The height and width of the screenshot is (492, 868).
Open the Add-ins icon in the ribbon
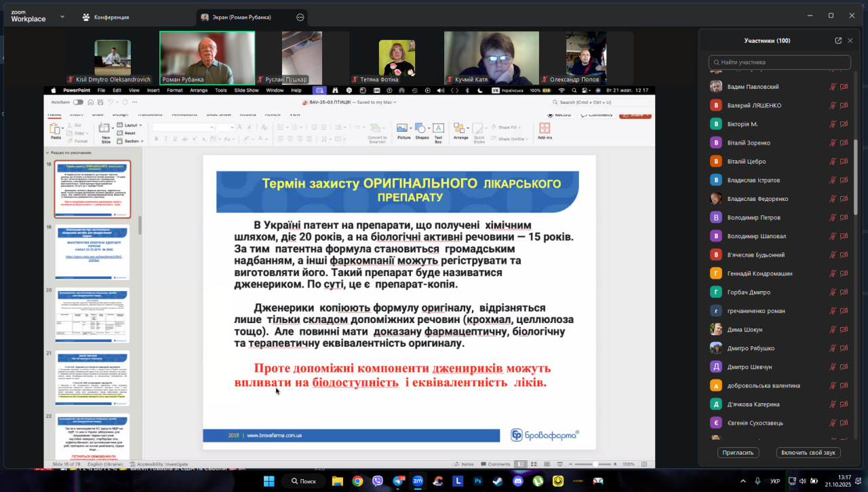tap(545, 129)
